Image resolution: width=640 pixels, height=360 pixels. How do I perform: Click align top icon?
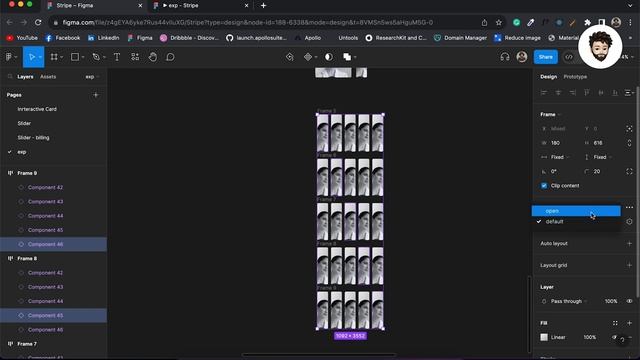(x=587, y=93)
